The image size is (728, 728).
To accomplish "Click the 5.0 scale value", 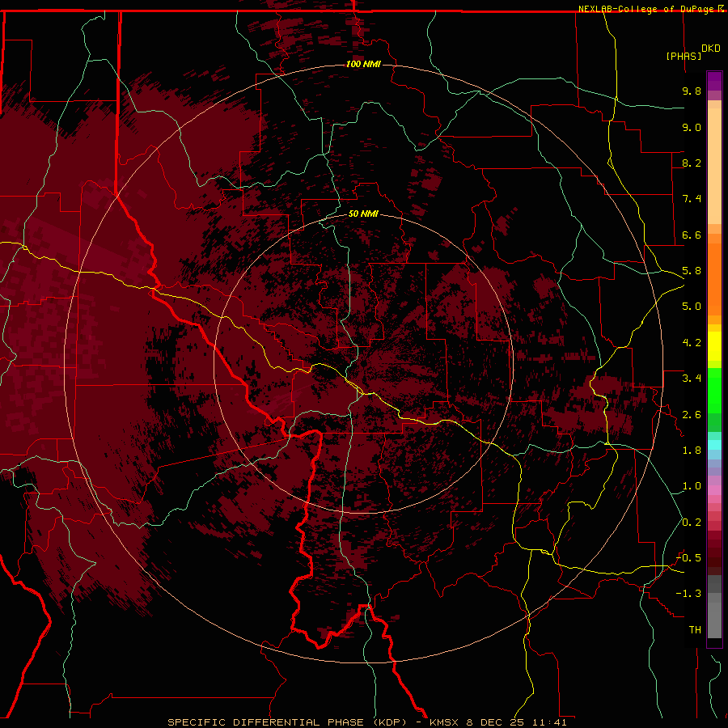I will tap(692, 307).
